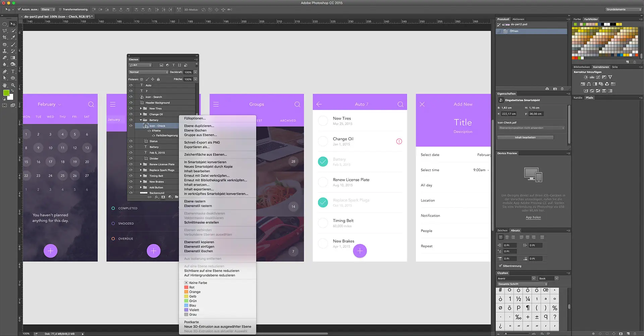The height and width of the screenshot is (336, 644).
Task: Click the 'App holen' link
Action: 533,217
